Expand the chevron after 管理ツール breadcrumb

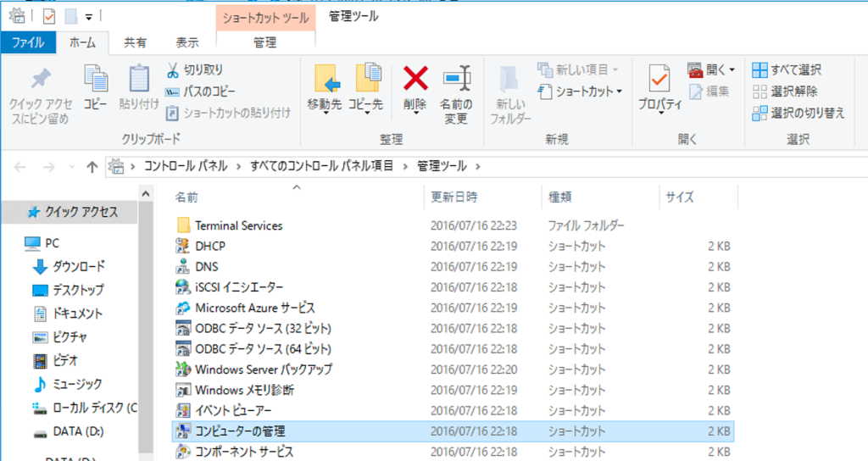coord(478,166)
